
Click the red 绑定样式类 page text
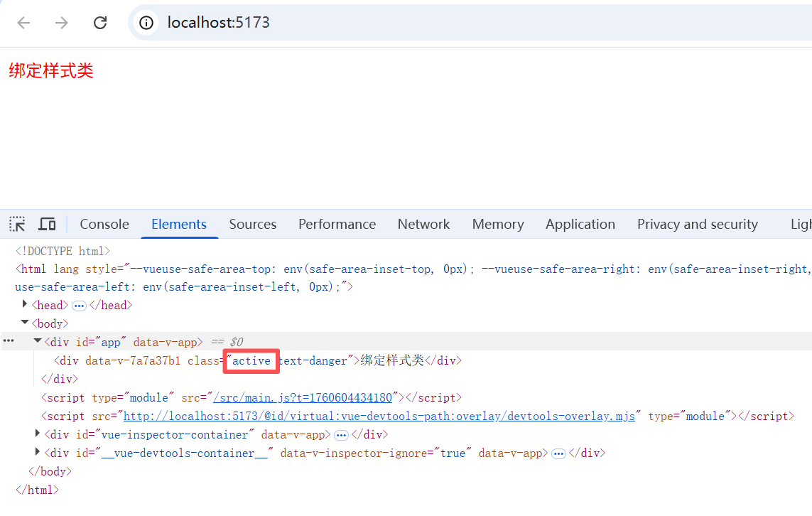pyautogui.click(x=50, y=70)
